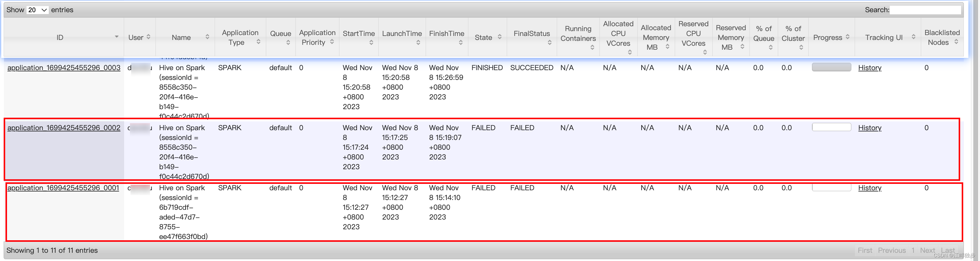The height and width of the screenshot is (261, 980).
Task: Sort by the State column sort icon
Action: (x=499, y=37)
